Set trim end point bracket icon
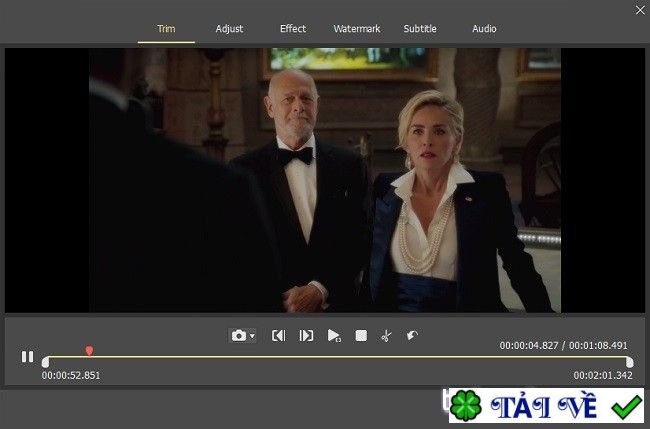 (x=306, y=335)
